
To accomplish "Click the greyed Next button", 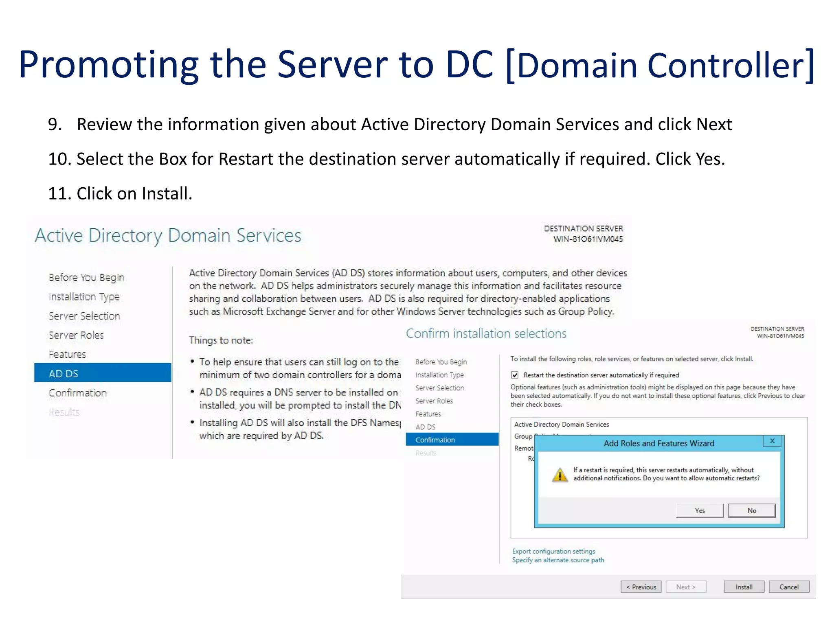I will click(x=686, y=587).
